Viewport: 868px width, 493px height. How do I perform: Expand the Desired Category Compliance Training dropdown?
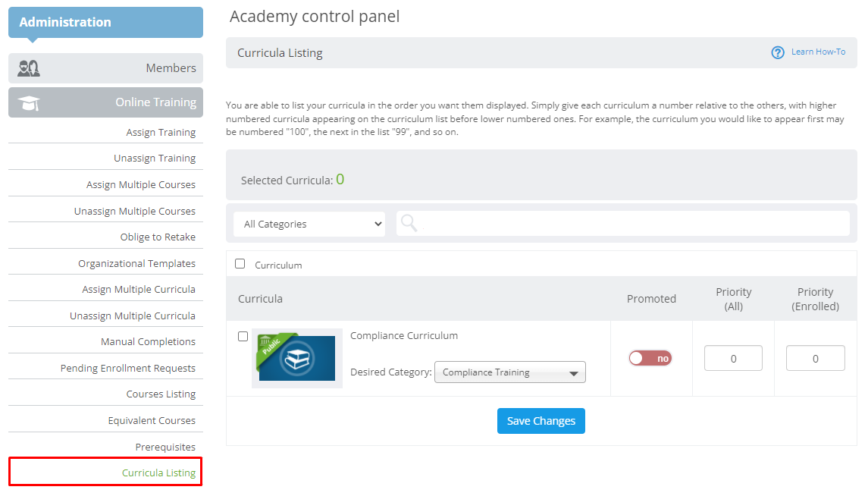(x=510, y=372)
